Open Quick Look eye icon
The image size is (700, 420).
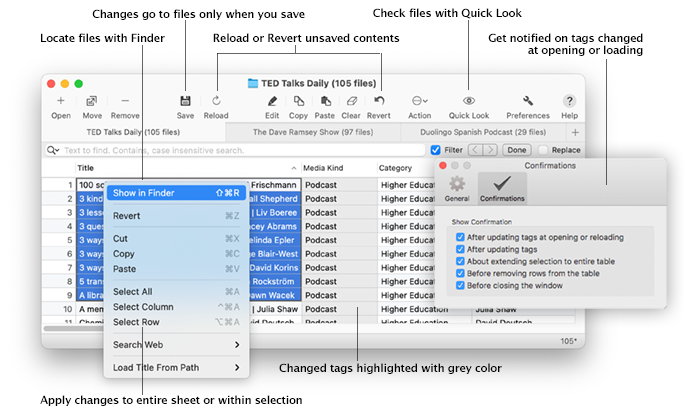pyautogui.click(x=469, y=101)
